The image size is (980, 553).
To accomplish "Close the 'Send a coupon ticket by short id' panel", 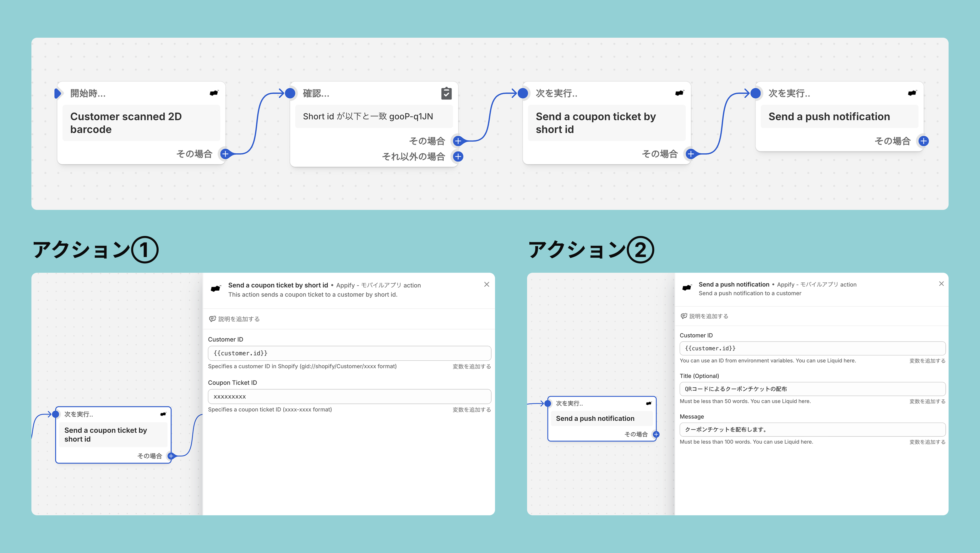I will [487, 284].
